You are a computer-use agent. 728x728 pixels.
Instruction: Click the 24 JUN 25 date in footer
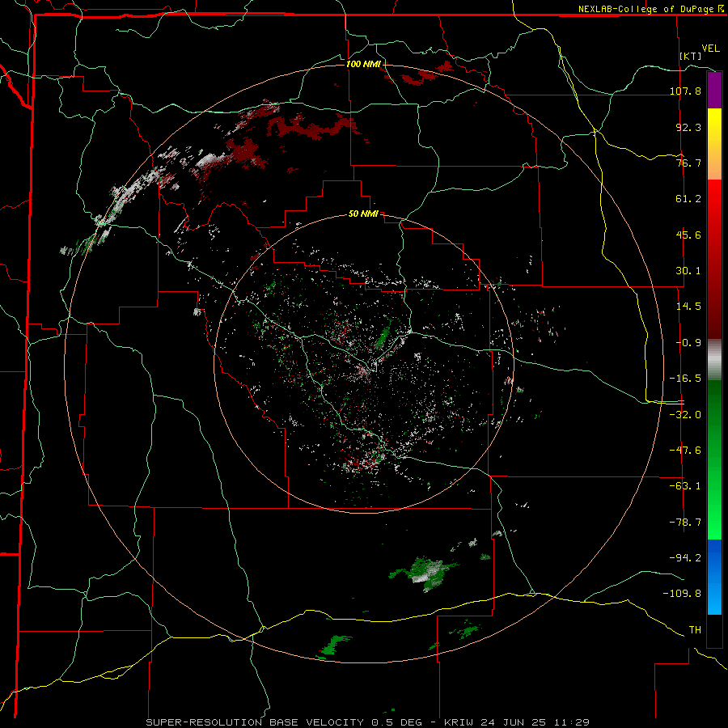(513, 722)
